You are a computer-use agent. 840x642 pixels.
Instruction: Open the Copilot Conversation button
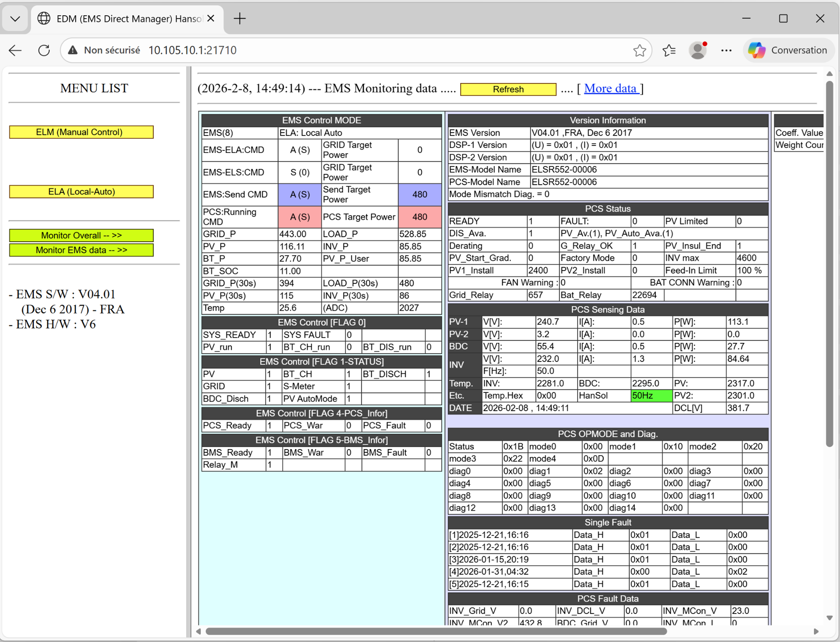point(788,50)
